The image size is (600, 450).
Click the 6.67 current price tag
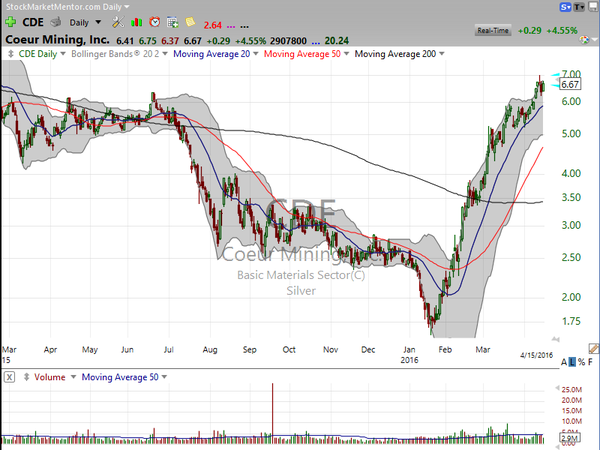[x=570, y=84]
